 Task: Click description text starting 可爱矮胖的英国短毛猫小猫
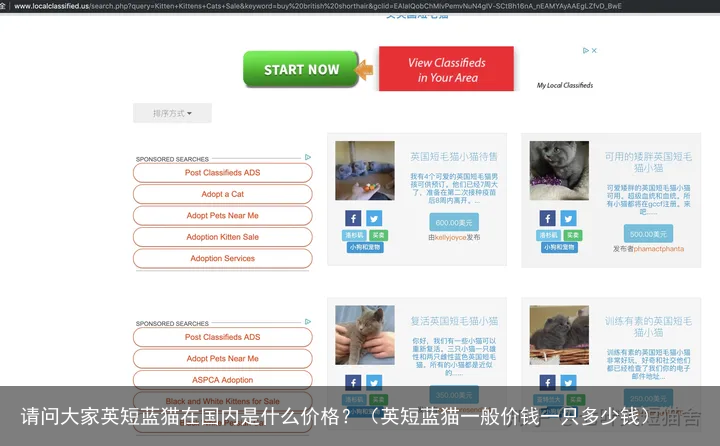648,200
